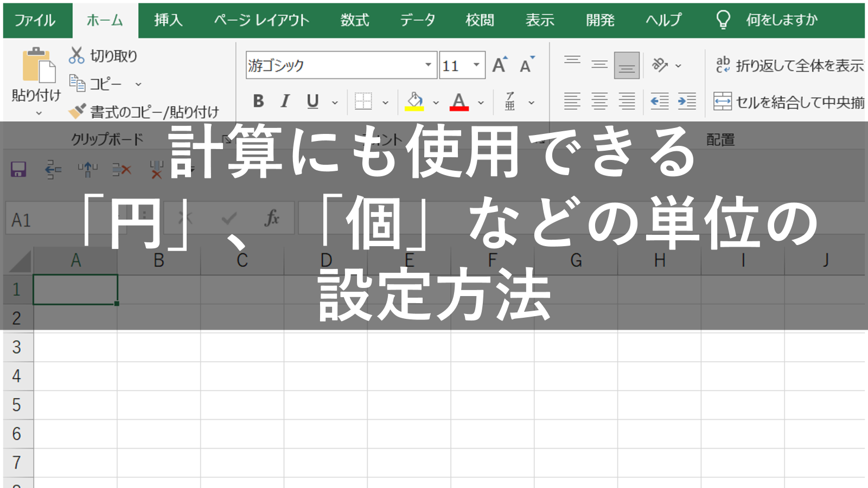Click the 折り返して全体を表示 wrap text icon
The height and width of the screenshot is (488, 868).
(723, 65)
